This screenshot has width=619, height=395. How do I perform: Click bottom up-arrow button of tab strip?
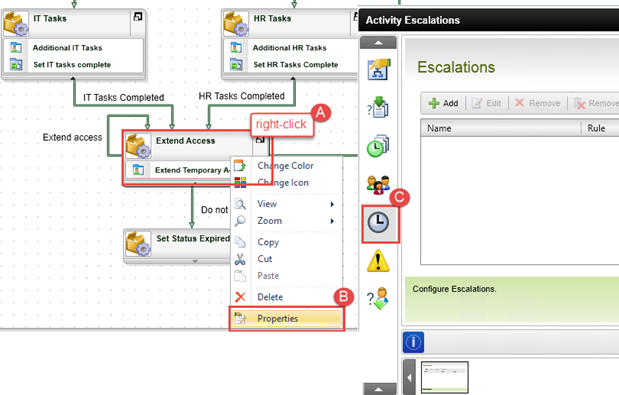tap(379, 389)
